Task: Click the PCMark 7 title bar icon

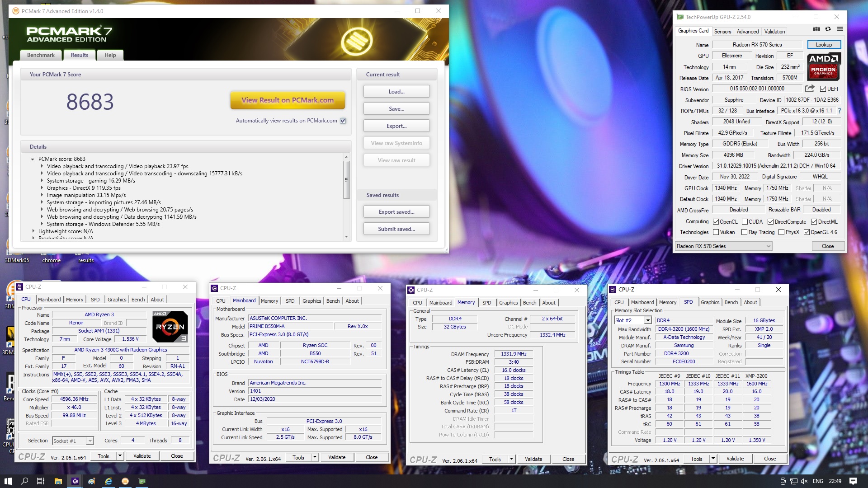Action: tap(16, 11)
